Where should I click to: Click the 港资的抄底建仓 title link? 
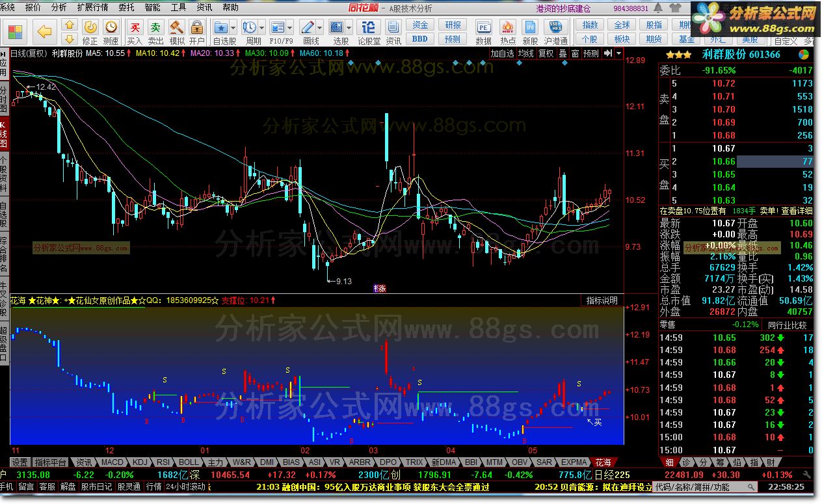[563, 8]
